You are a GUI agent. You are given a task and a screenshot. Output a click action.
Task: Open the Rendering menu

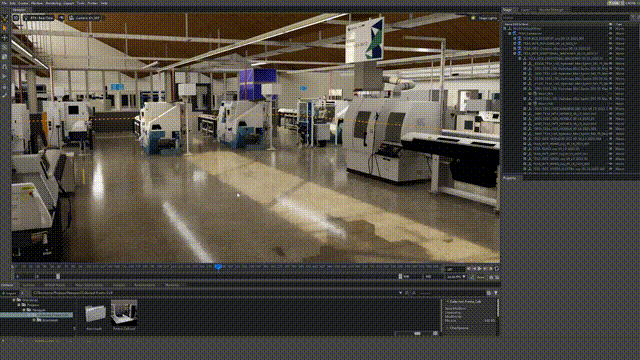53,3
